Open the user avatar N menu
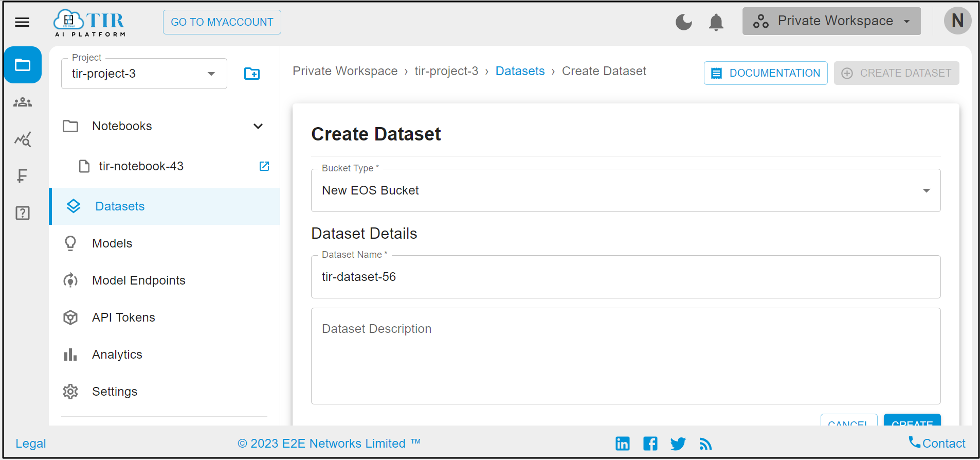This screenshot has height=460, width=980. [x=957, y=21]
